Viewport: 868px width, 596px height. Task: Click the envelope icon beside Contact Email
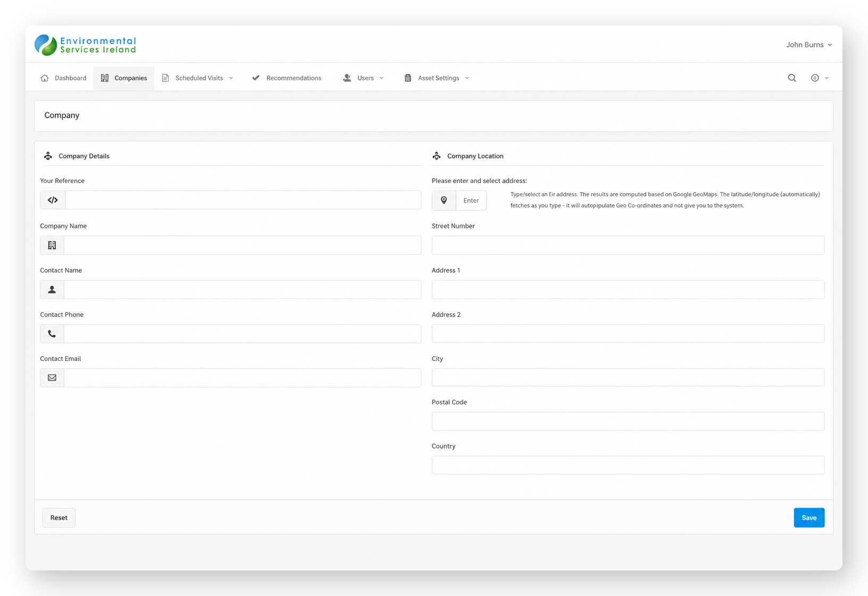click(52, 378)
